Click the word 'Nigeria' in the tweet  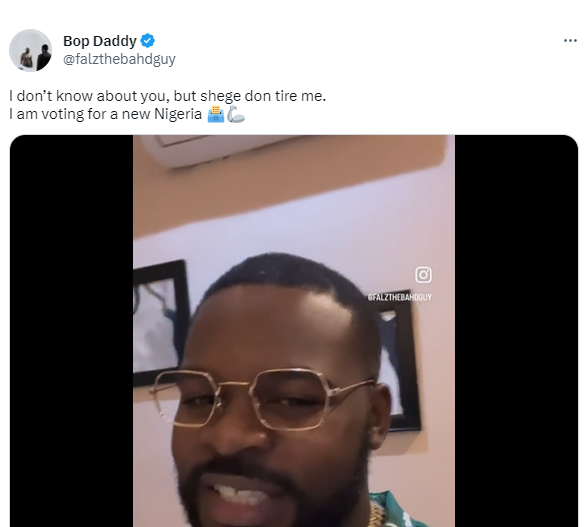coord(178,114)
